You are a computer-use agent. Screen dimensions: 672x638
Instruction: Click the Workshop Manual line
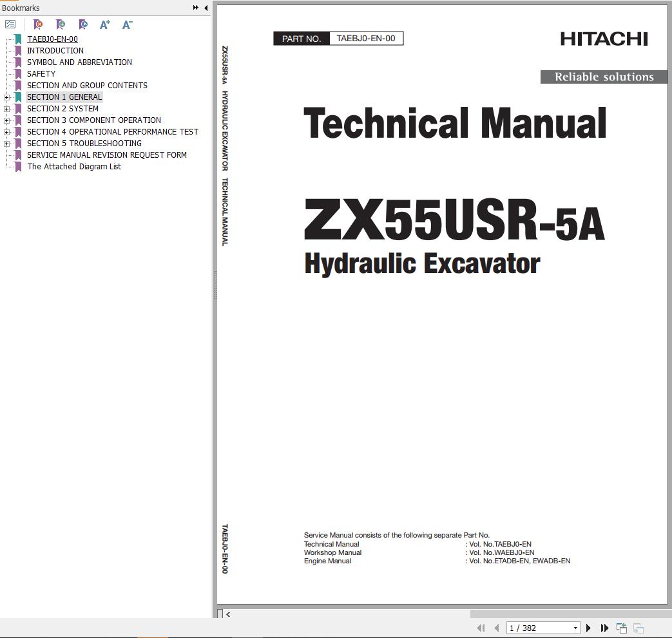tap(332, 552)
